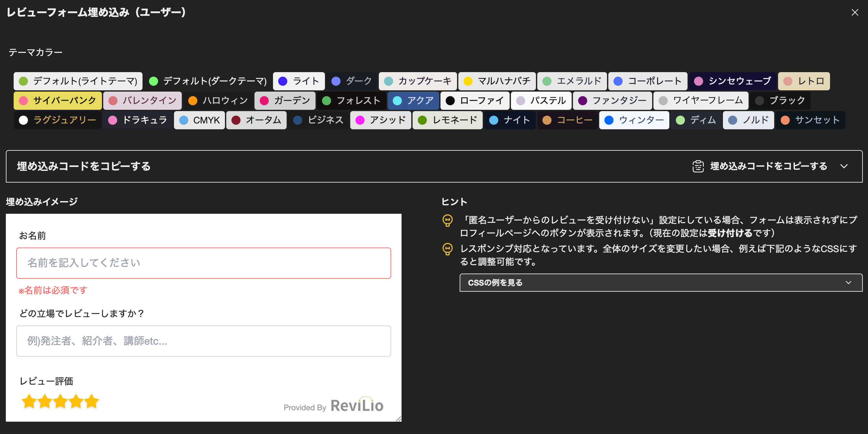The height and width of the screenshot is (434, 868).
Task: Apply the ラグジュアリー theme
Action: coord(58,120)
